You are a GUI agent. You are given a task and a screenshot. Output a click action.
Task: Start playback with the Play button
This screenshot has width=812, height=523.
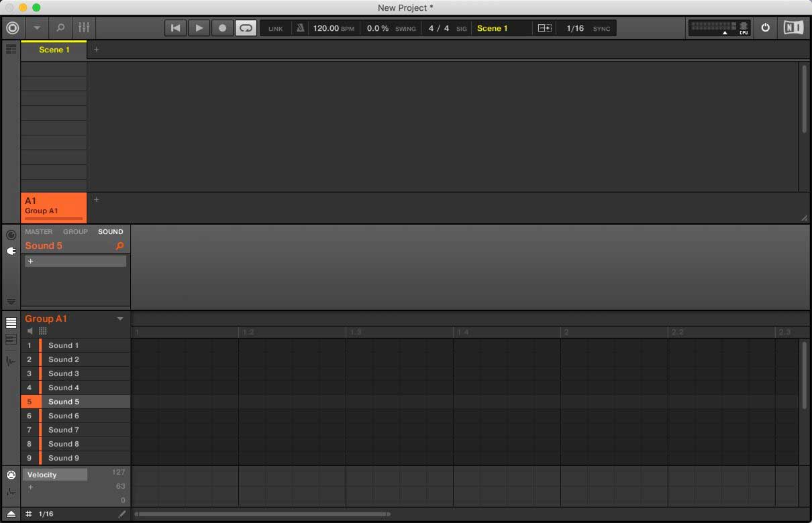[199, 28]
